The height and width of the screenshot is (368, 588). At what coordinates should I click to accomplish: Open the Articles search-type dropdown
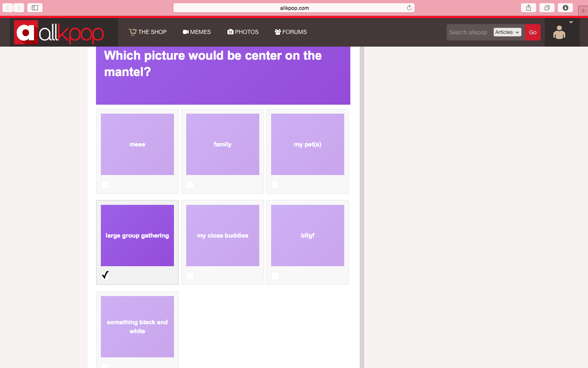[x=507, y=32]
